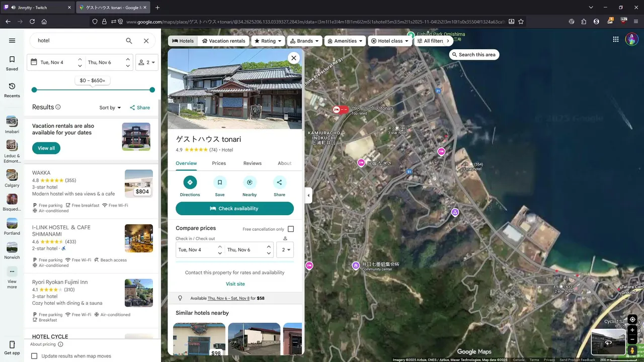The height and width of the screenshot is (362, 644).
Task: Bookmark this page with star icon
Action: coord(521,22)
